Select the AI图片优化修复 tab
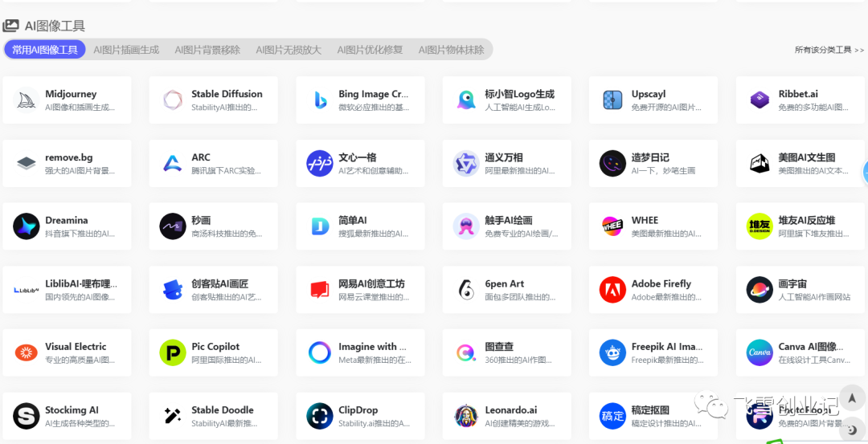This screenshot has height=444, width=868. click(370, 50)
